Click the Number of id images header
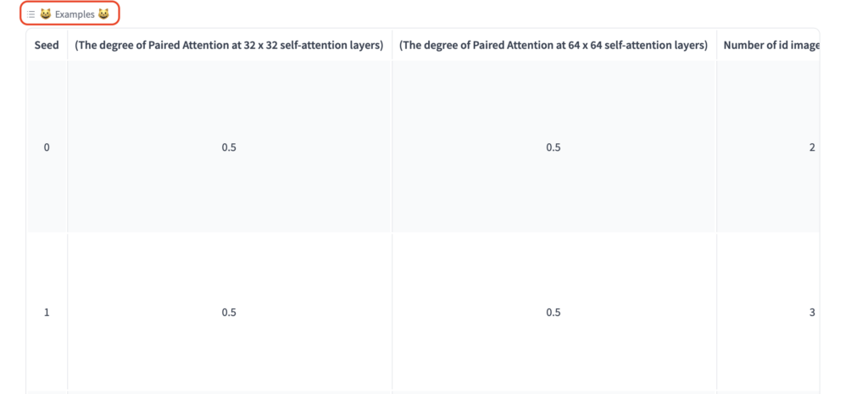 771,45
